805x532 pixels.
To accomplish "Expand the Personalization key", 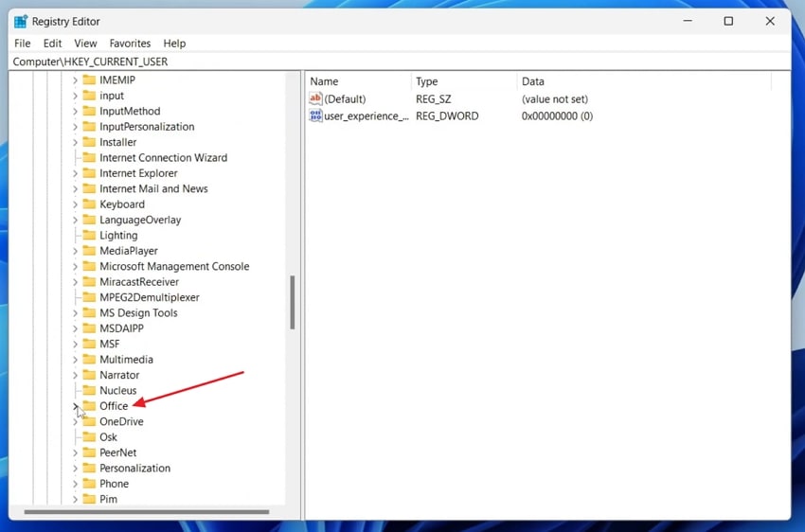I will [x=75, y=468].
